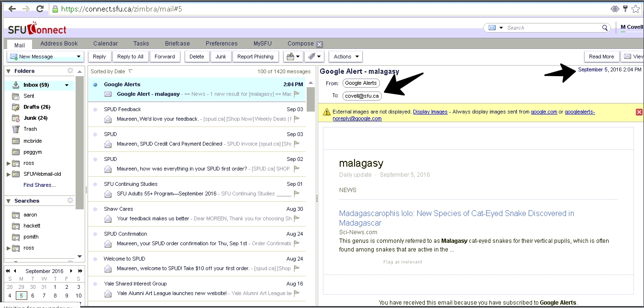Open the print button dropdown arrow
This screenshot has width=644, height=308.
[x=298, y=57]
